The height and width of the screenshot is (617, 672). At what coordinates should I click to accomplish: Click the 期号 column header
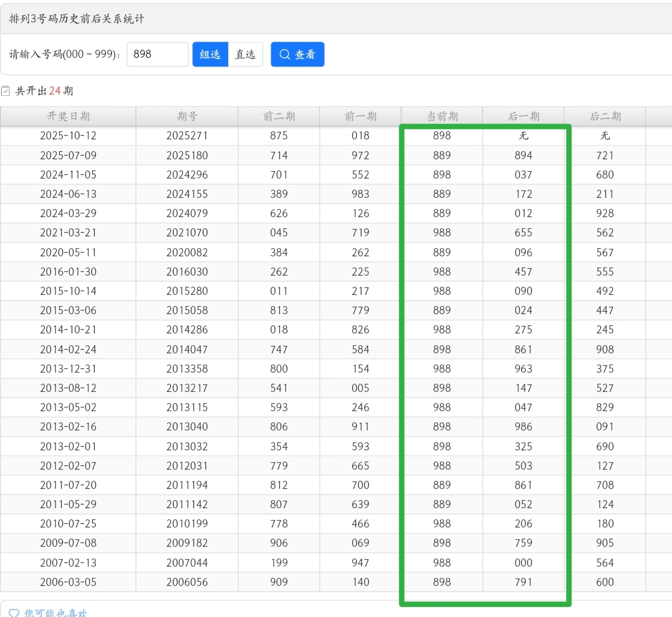tap(187, 116)
